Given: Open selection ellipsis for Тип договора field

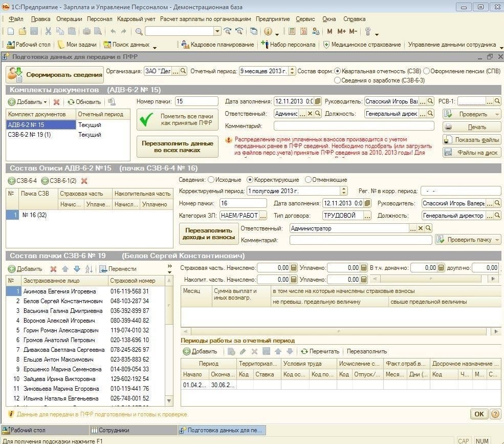Looking at the screenshot, I should click(x=367, y=216).
